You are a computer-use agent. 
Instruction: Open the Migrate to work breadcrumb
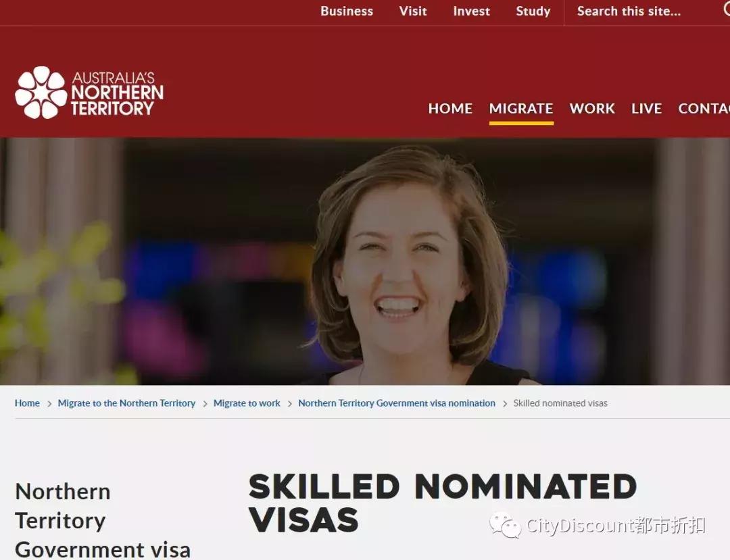click(x=247, y=403)
